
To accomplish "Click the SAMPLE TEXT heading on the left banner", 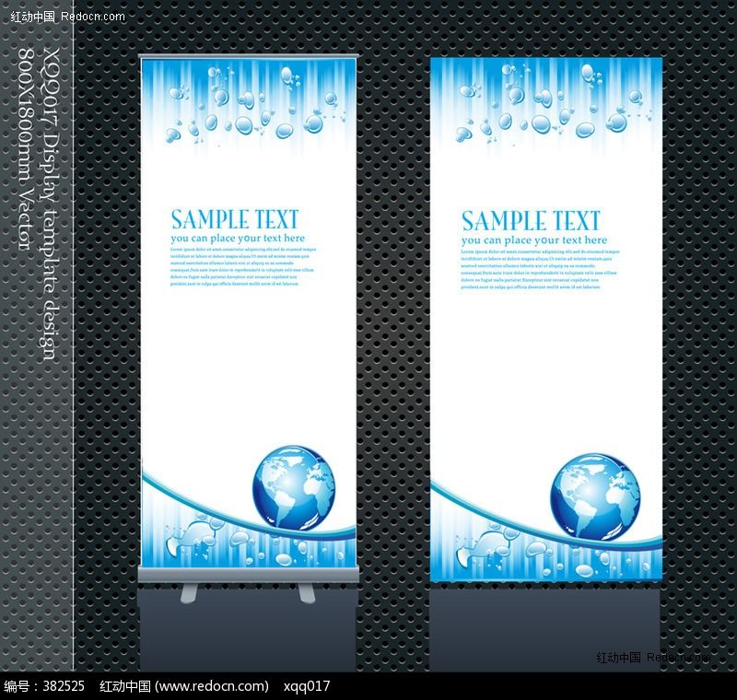I will pyautogui.click(x=235, y=219).
